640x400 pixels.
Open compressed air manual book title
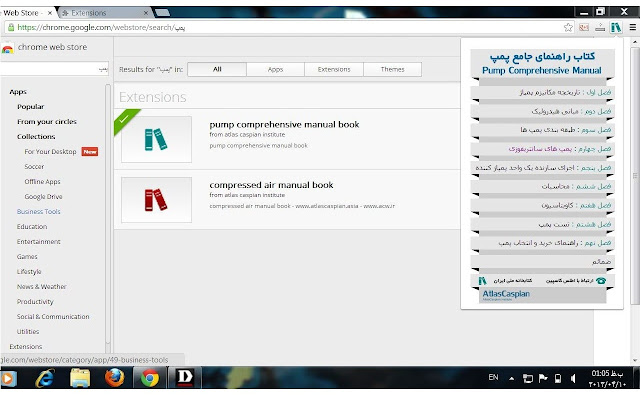point(271,185)
